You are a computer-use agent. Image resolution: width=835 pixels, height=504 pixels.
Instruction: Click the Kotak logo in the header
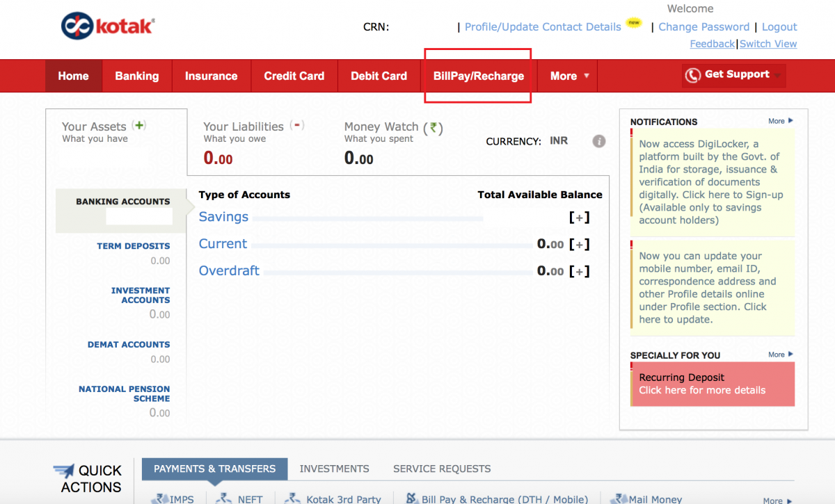coord(106,25)
